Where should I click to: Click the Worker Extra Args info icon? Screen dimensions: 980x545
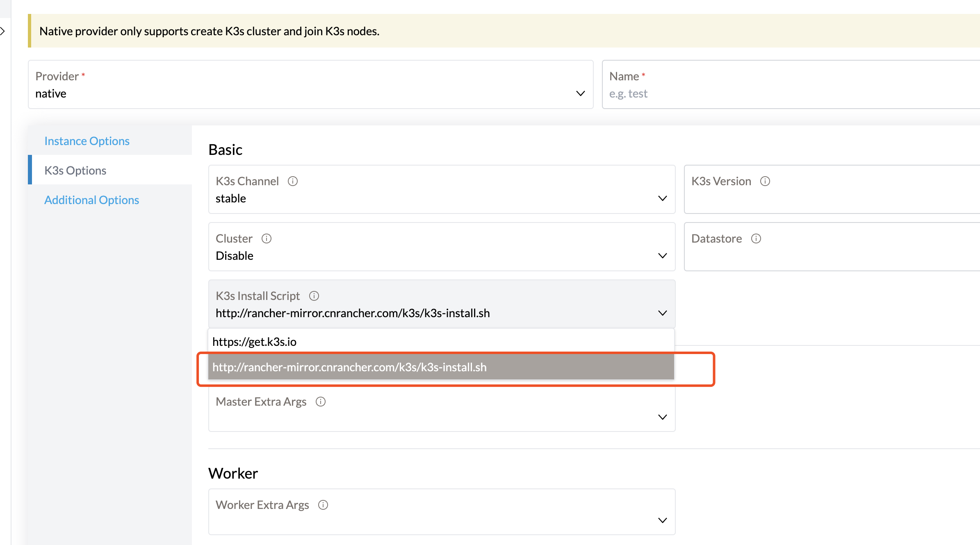(x=323, y=505)
